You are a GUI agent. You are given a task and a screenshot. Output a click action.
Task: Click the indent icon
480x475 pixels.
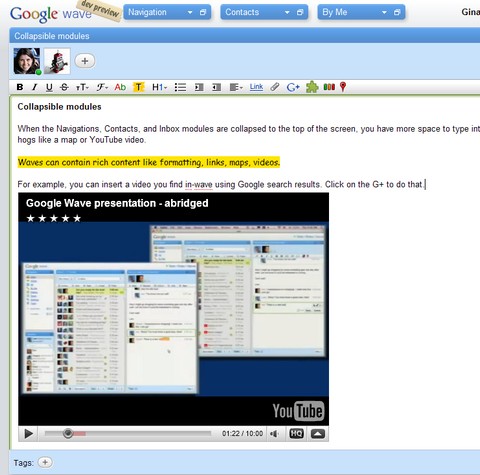click(199, 87)
